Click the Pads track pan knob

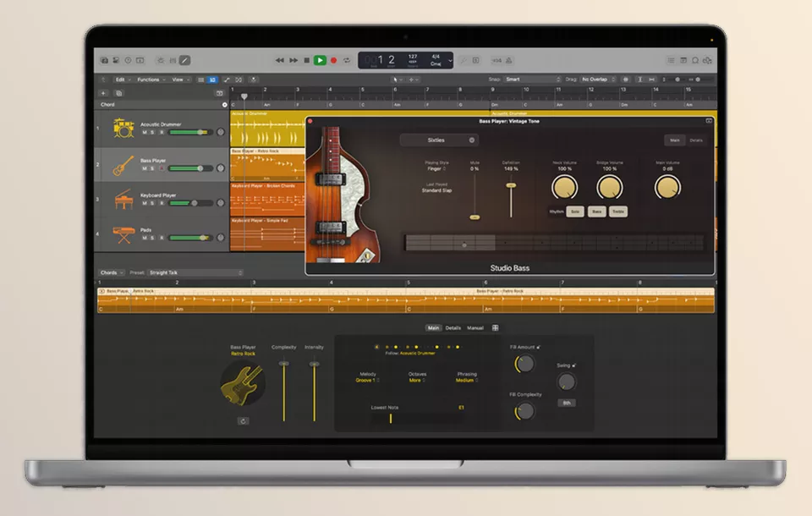[x=221, y=238]
